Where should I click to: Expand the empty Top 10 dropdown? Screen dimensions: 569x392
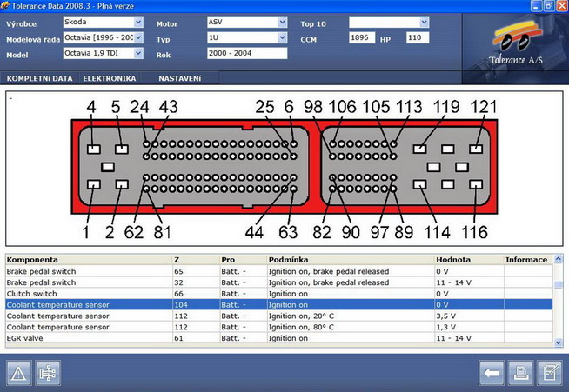click(425, 22)
